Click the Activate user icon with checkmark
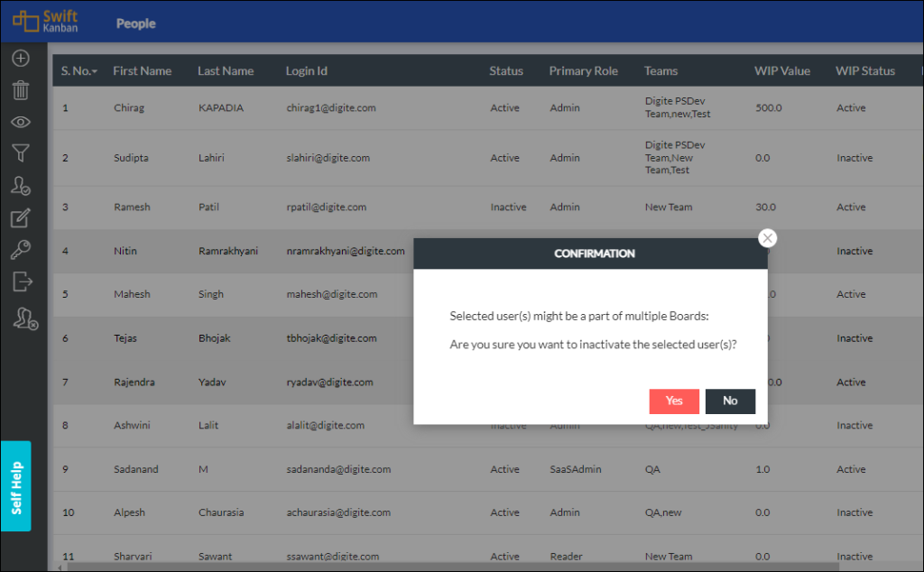Screen dimensions: 924x572 click(x=21, y=186)
